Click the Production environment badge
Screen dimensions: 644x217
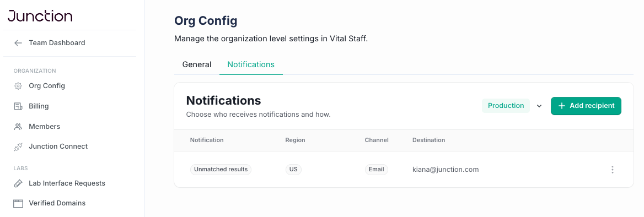[506, 106]
